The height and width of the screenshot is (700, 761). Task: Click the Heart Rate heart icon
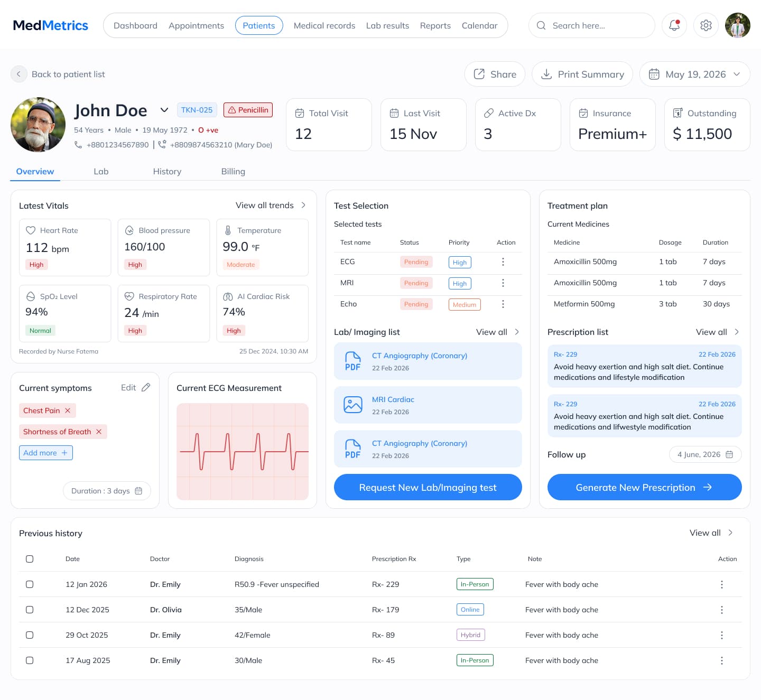[x=31, y=230]
